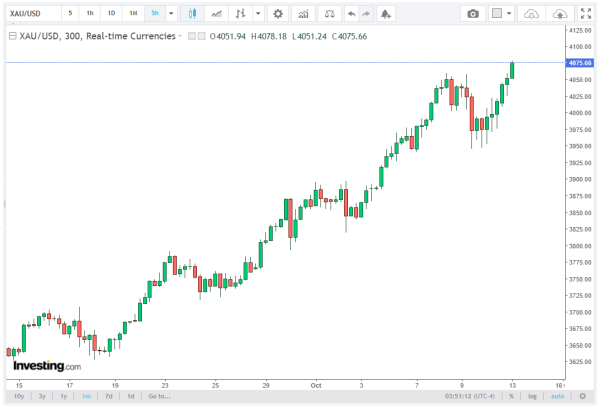Select the 1m date range at bottom
The width and height of the screenshot is (600, 409).
pyautogui.click(x=86, y=396)
